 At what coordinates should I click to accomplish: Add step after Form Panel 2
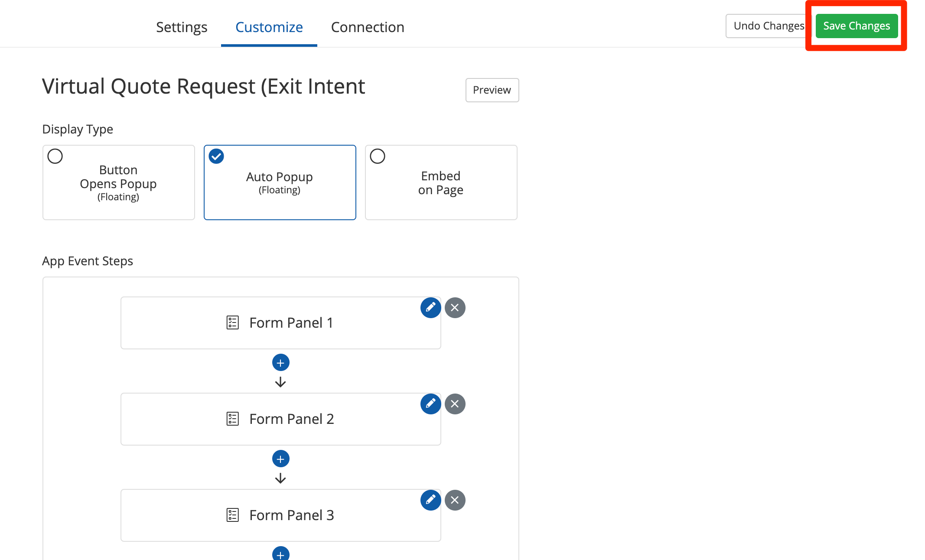pyautogui.click(x=280, y=459)
